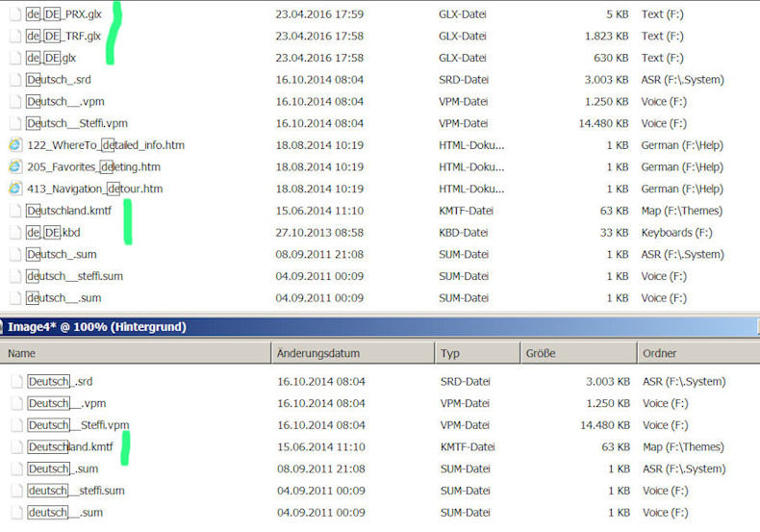The width and height of the screenshot is (760, 532).
Task: Select file name de_DE_PRX.glx
Action: 64,14
